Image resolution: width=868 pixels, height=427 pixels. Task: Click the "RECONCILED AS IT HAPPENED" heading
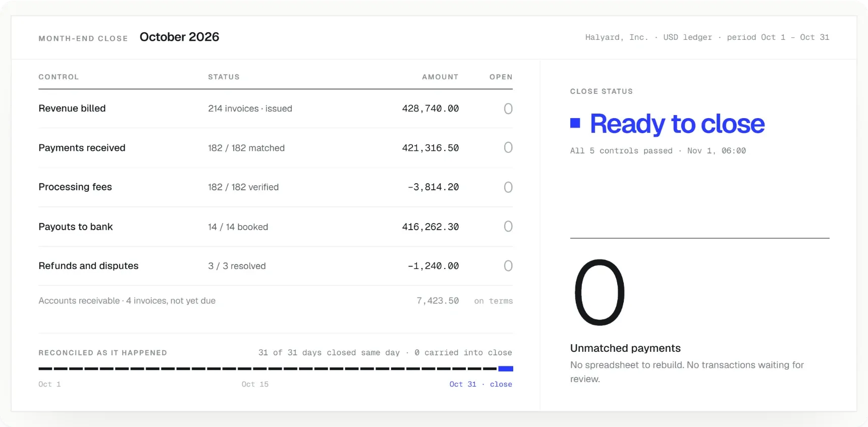(102, 353)
